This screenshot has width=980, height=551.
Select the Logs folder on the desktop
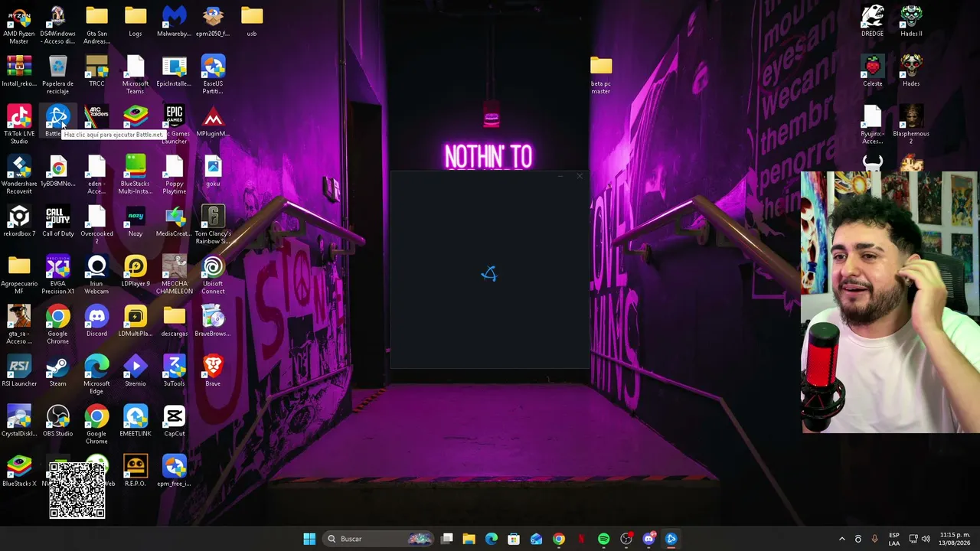136,21
